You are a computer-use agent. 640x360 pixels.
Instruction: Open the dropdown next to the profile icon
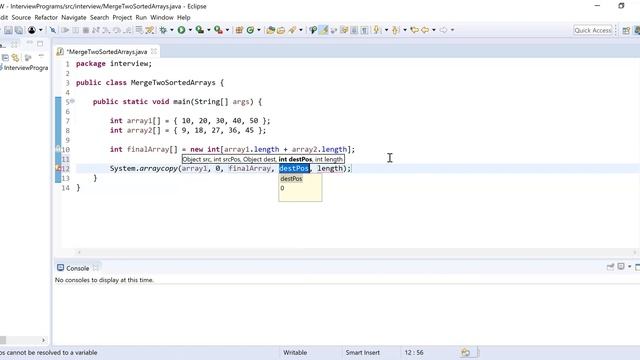click(x=40, y=30)
